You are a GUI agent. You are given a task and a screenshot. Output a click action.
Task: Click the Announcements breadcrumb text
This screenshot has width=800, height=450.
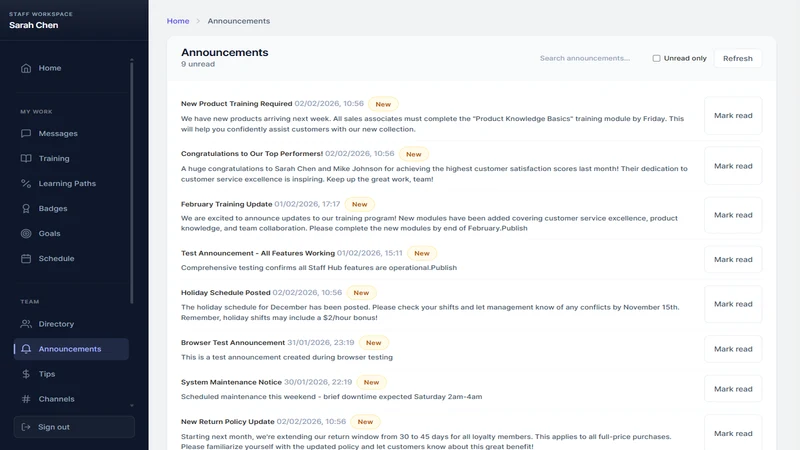[x=239, y=21]
